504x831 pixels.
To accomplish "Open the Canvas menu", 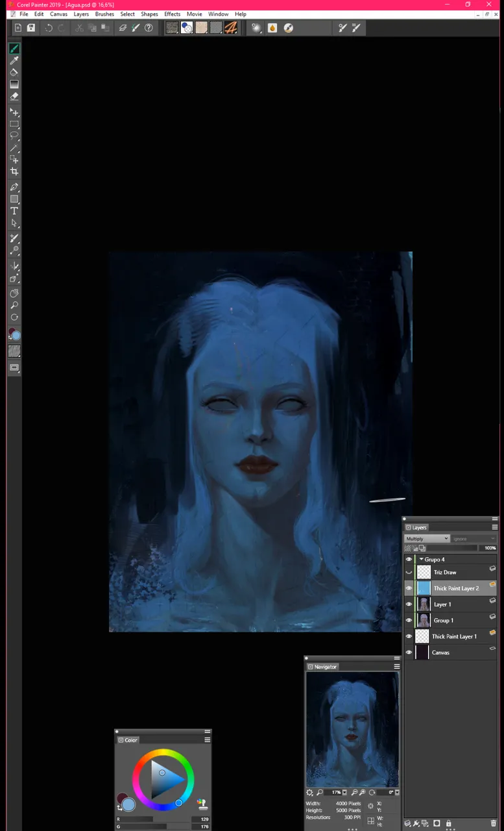I will coord(58,14).
